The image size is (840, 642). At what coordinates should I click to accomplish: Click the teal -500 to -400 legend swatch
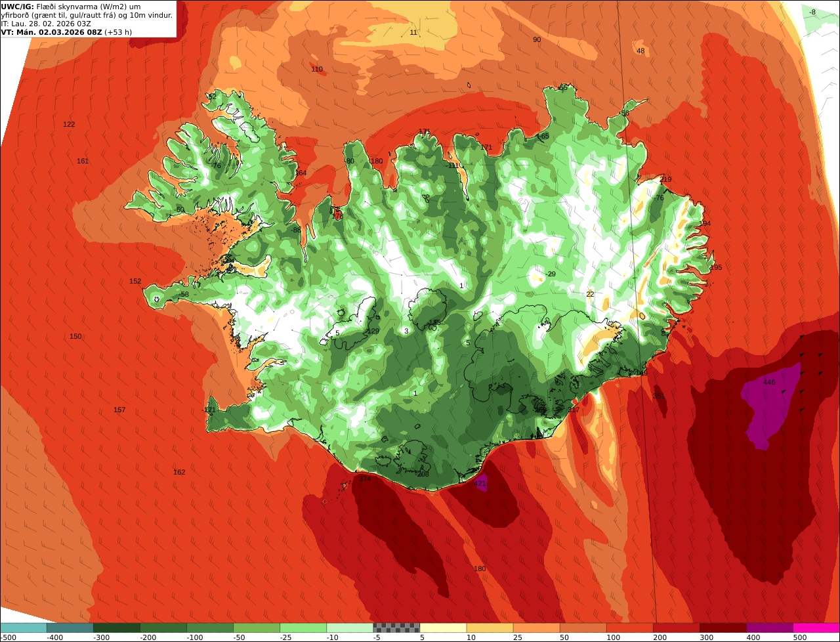(x=24, y=628)
